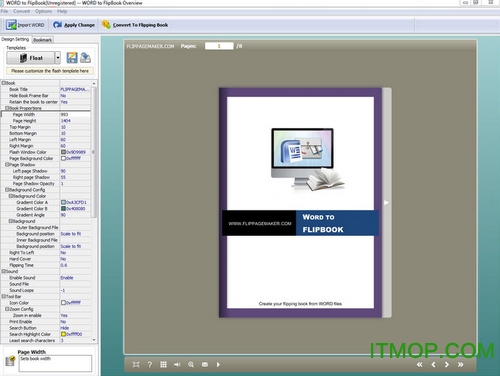
Task: Open the Float template dropdown arrow
Action: [x=58, y=58]
